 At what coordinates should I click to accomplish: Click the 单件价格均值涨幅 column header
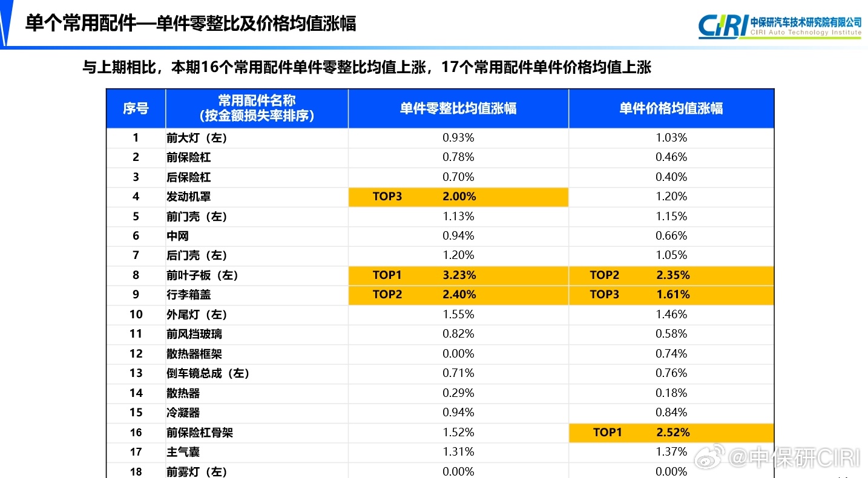coord(671,108)
